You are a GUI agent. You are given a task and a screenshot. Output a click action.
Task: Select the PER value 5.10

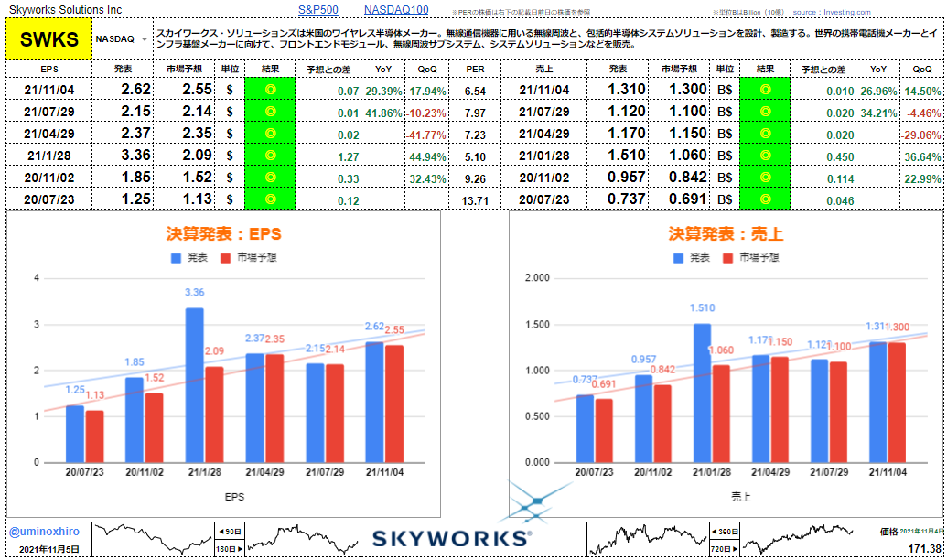(x=475, y=157)
